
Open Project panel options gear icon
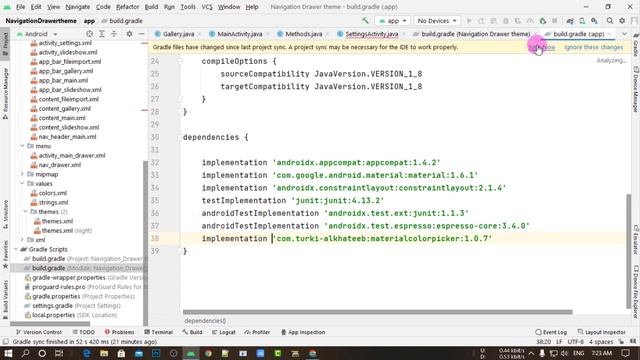[x=129, y=34]
